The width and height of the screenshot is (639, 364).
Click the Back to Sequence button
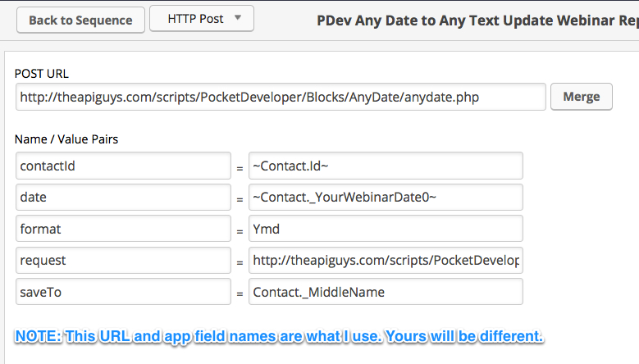tap(80, 20)
